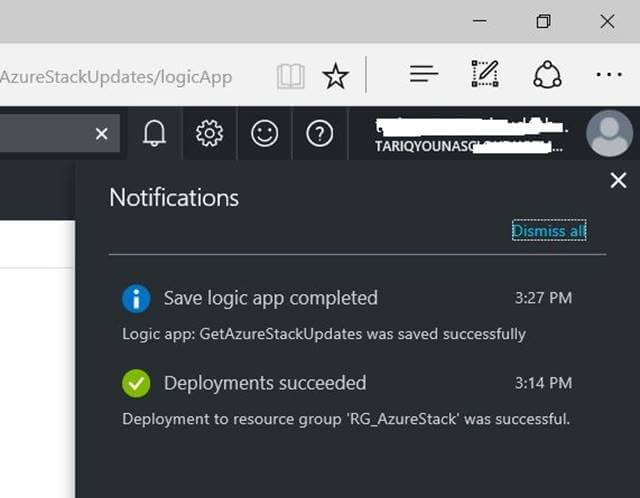Viewport: 640px width, 498px height.
Task: Click the account name in top bar
Action: (x=468, y=137)
